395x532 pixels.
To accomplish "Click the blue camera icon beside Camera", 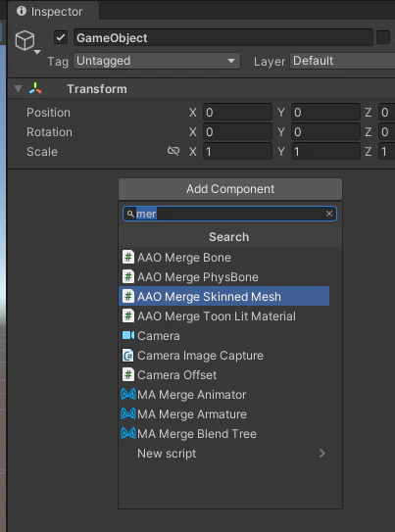I will (x=128, y=335).
